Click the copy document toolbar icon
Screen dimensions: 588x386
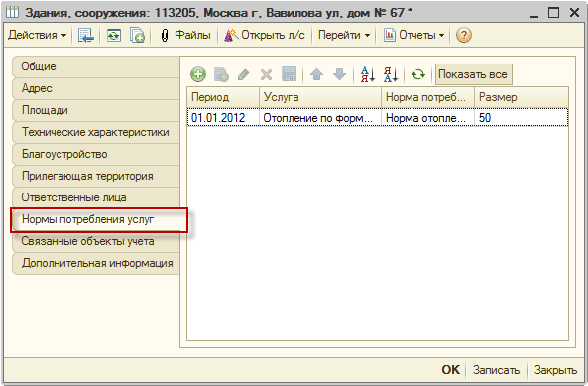point(137,35)
